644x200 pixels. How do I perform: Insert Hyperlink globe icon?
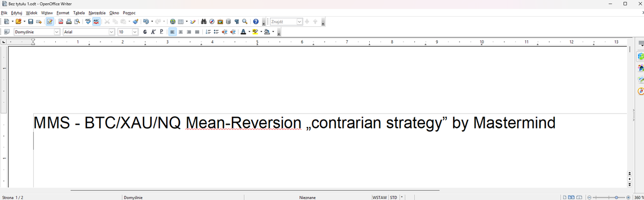(x=173, y=22)
